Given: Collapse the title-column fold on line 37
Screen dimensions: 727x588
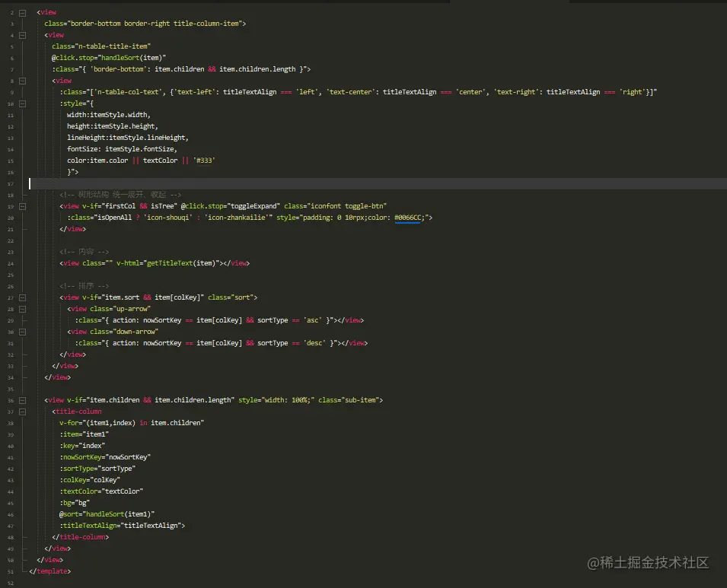Looking at the screenshot, I should click(22, 412).
